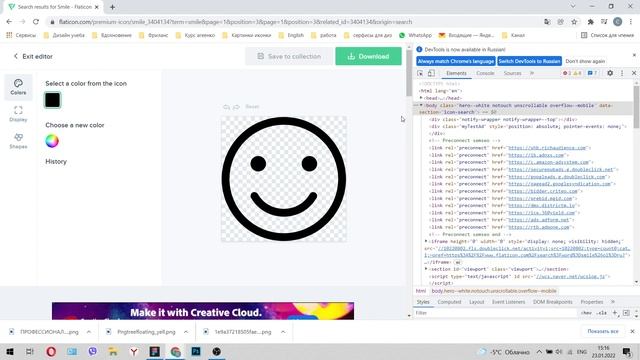
Task: Click Switch DevTools to Russian button
Action: (x=529, y=61)
